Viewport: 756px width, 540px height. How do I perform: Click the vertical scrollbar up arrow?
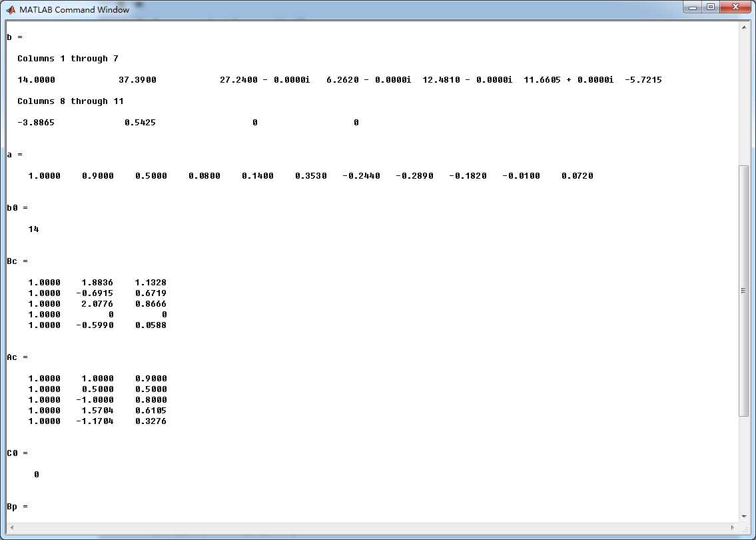tap(744, 27)
